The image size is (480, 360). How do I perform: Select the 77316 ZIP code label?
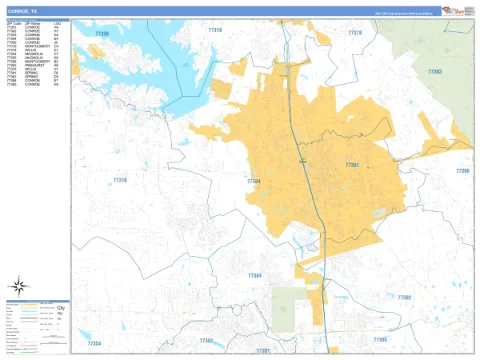pyautogui.click(x=120, y=180)
